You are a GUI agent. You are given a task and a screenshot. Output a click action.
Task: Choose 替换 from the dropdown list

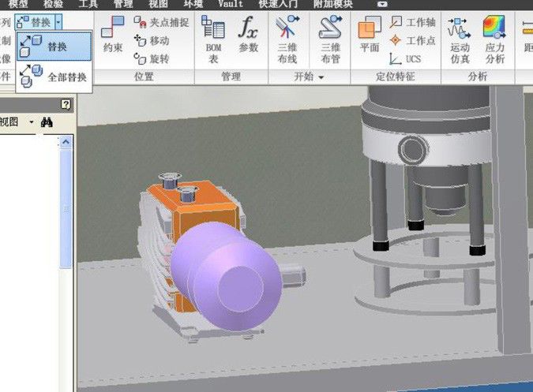[x=54, y=47]
